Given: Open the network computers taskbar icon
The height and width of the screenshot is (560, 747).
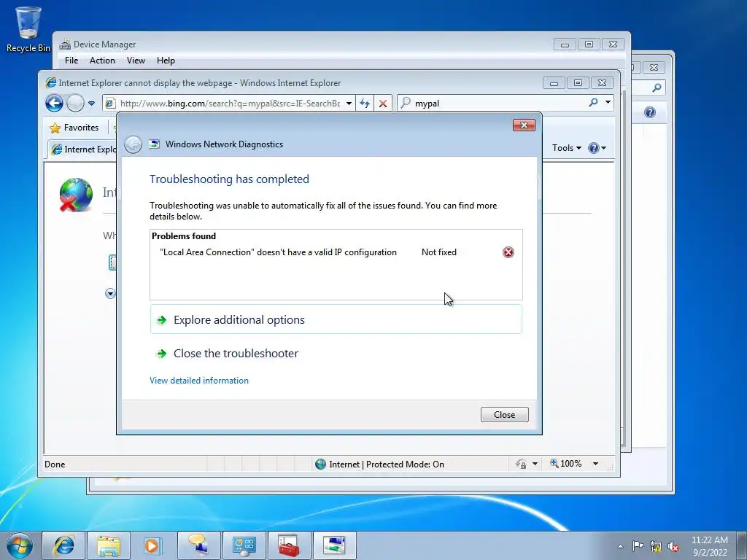Looking at the screenshot, I should [x=198, y=545].
